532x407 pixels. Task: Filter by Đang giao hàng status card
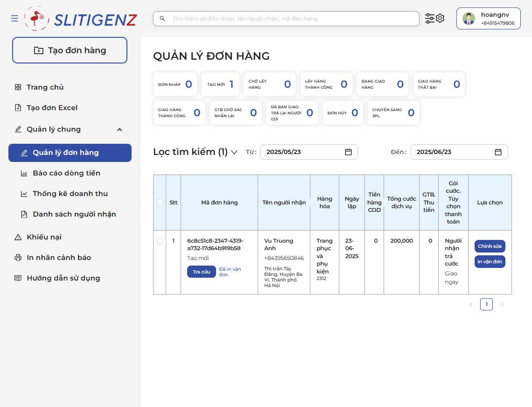[x=382, y=84]
